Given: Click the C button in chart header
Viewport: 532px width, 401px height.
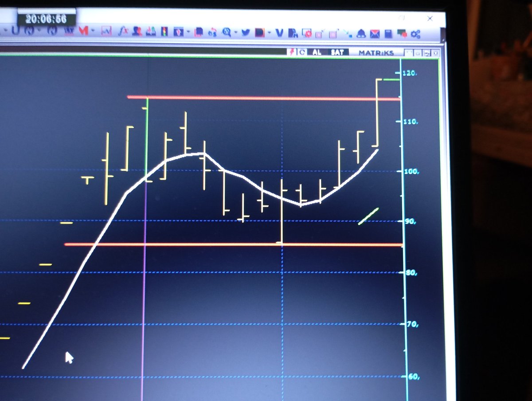Looking at the screenshot, I should pyautogui.click(x=302, y=52).
